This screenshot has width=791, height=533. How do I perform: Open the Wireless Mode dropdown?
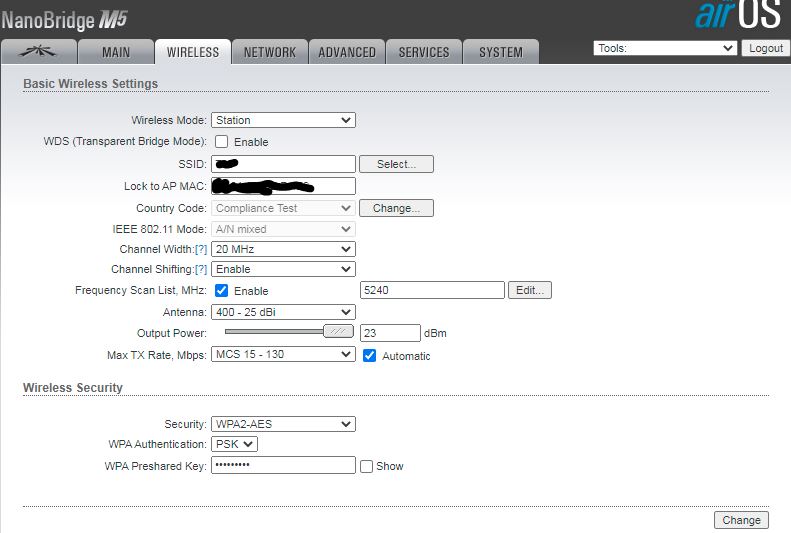[x=283, y=120]
